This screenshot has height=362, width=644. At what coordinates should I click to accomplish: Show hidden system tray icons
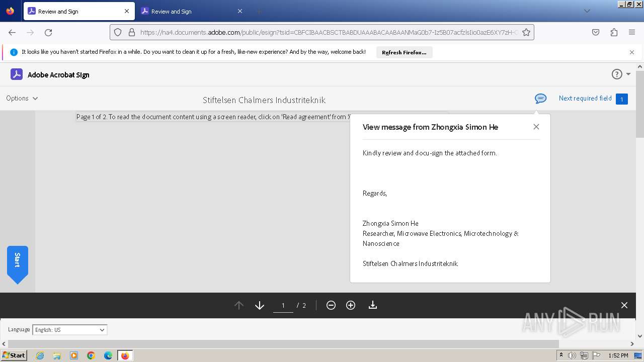pos(561,355)
